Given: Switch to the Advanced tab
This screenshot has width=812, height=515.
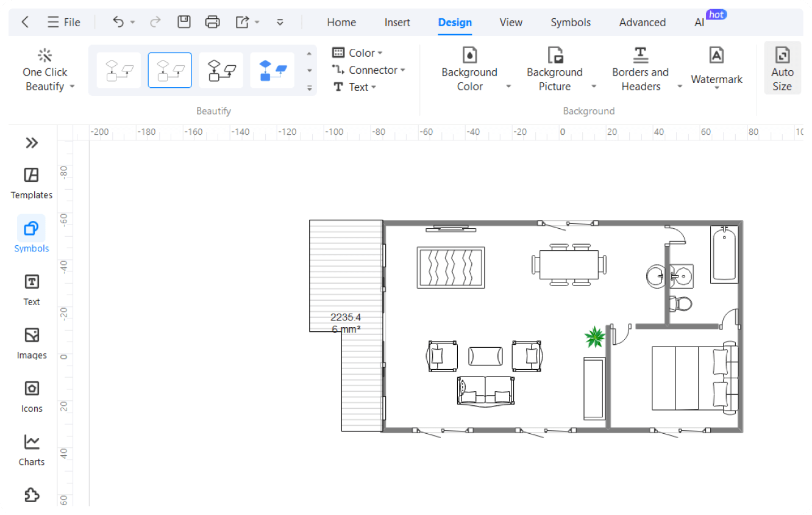Looking at the screenshot, I should (x=643, y=23).
